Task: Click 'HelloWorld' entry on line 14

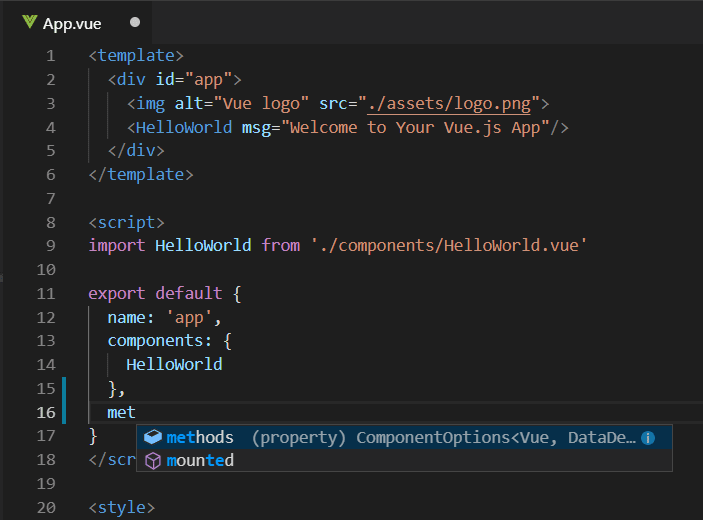Action: point(174,364)
